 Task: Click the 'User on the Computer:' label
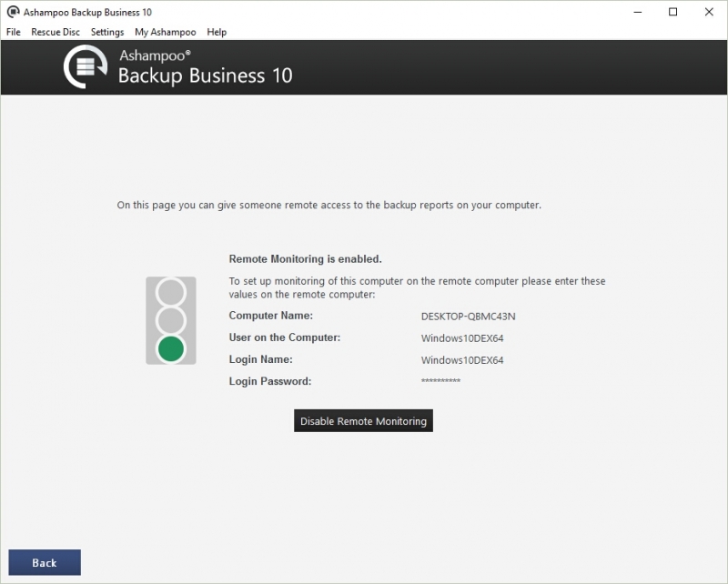click(285, 337)
